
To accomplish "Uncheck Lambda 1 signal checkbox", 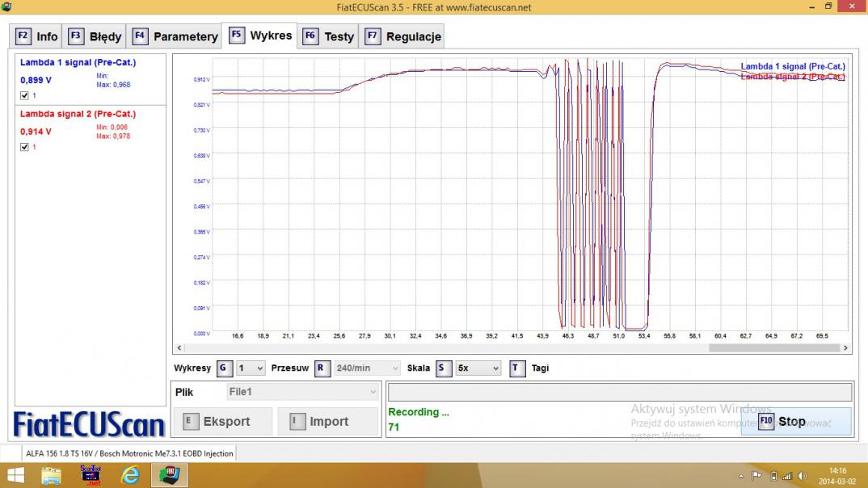I will [x=24, y=95].
